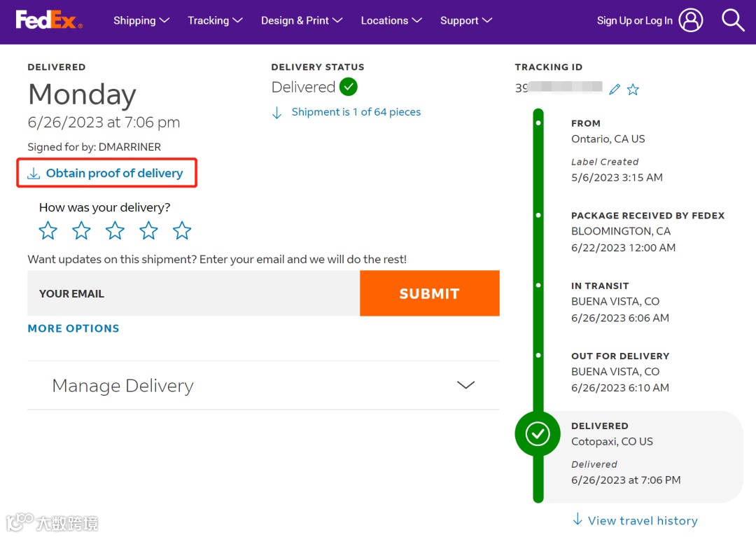756x537 pixels.
Task: Click the green delivered checkmark badge
Action: point(348,87)
